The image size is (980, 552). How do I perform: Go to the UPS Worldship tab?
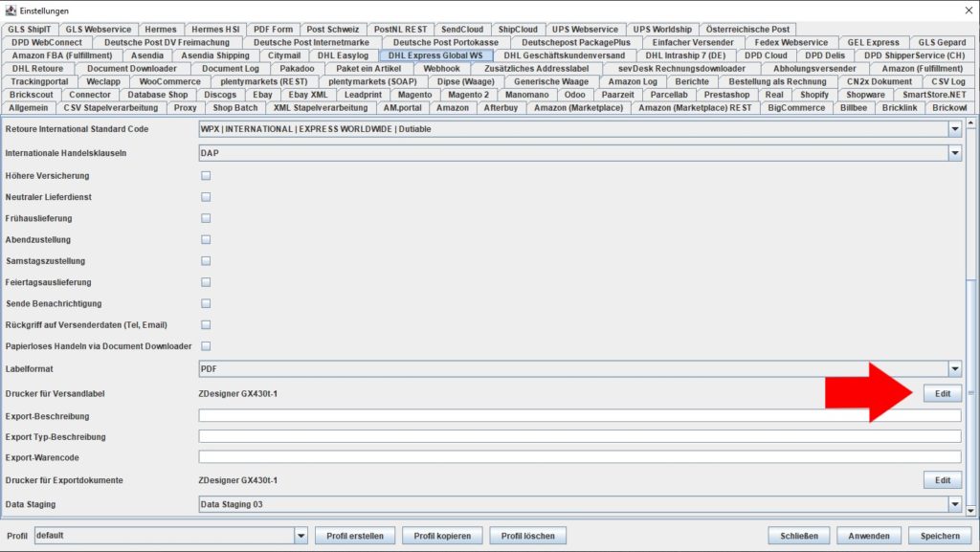tap(662, 30)
